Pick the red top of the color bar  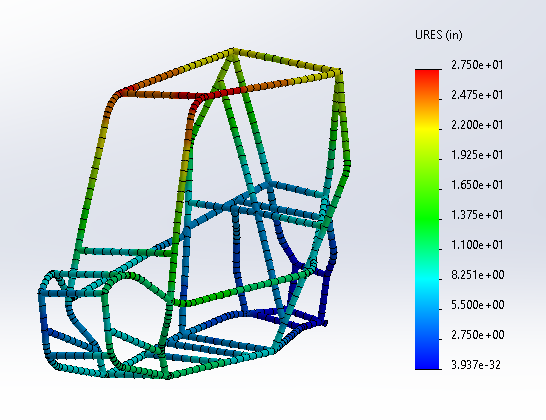(427, 75)
